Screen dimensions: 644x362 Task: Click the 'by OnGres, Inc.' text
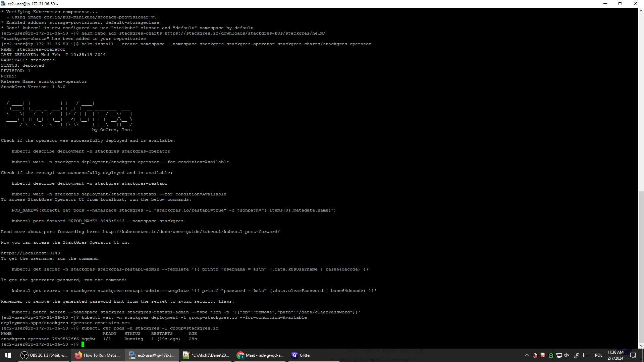point(112,130)
